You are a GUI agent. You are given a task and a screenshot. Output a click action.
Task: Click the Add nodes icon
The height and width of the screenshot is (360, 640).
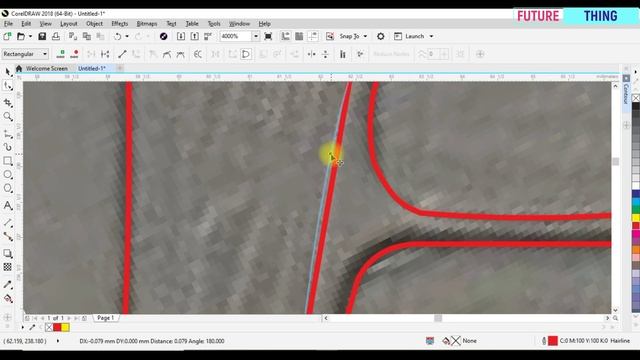[61, 54]
